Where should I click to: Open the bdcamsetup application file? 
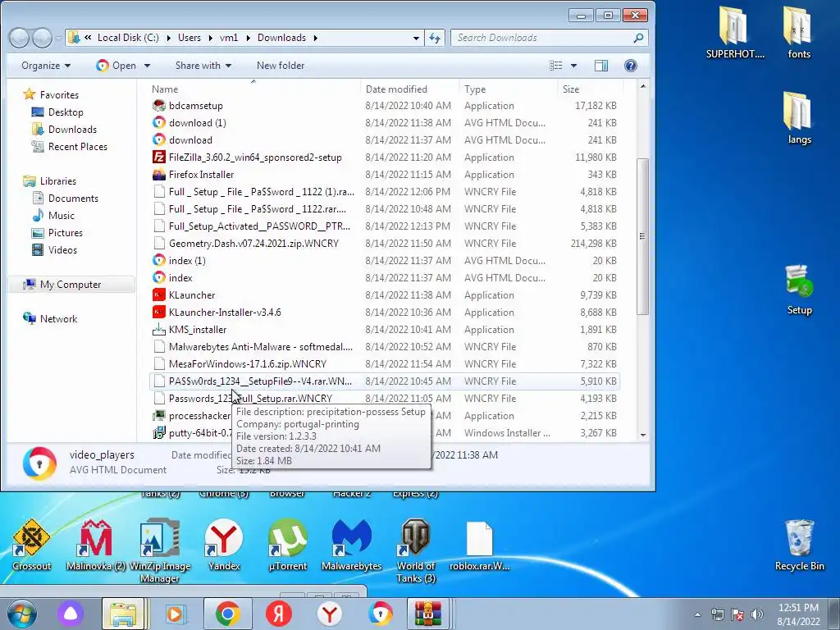tap(195, 106)
